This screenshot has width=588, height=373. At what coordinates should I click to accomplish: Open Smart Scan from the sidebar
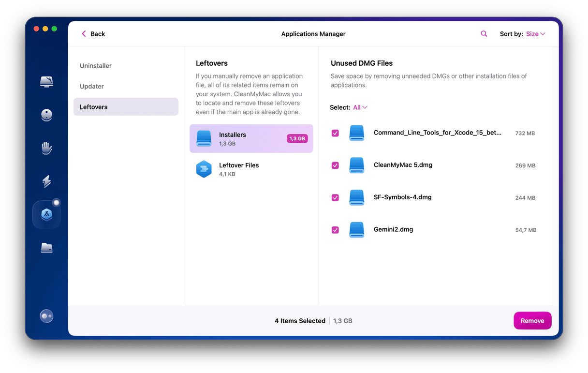[46, 81]
